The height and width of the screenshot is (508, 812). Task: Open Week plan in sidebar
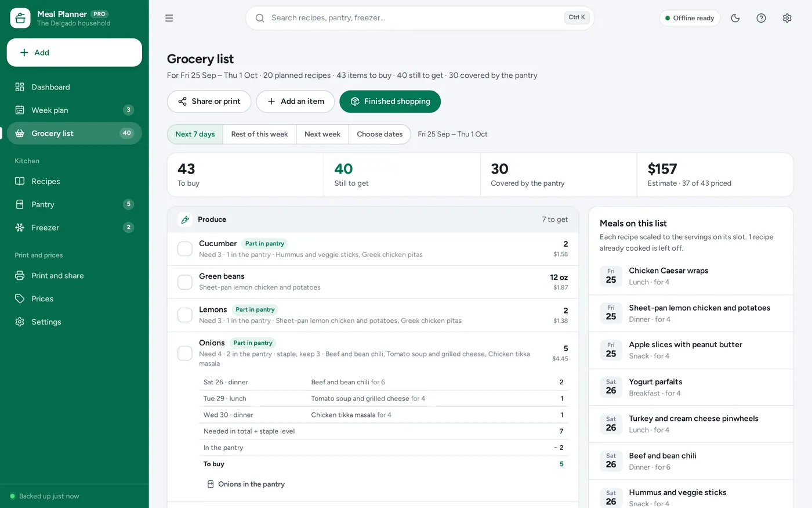(x=74, y=110)
